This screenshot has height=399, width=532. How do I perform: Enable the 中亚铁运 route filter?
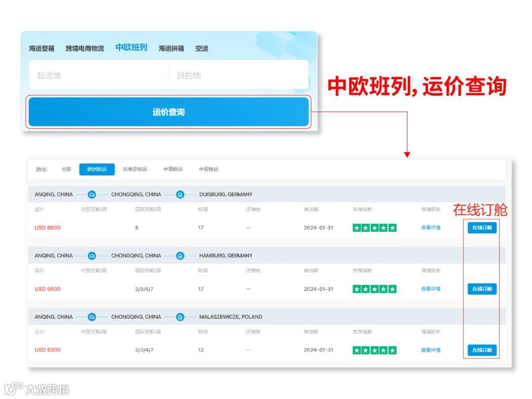[209, 169]
